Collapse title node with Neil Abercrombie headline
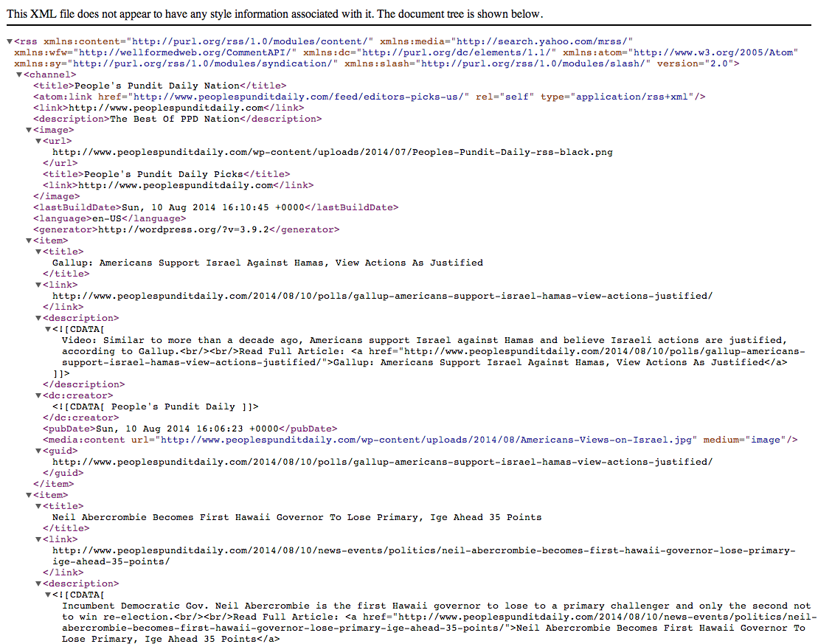The image size is (818, 644). (38, 506)
